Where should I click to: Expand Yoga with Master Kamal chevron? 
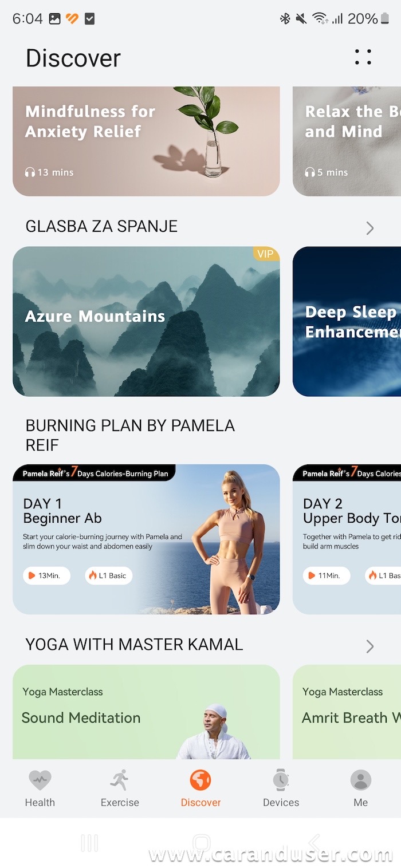click(370, 646)
